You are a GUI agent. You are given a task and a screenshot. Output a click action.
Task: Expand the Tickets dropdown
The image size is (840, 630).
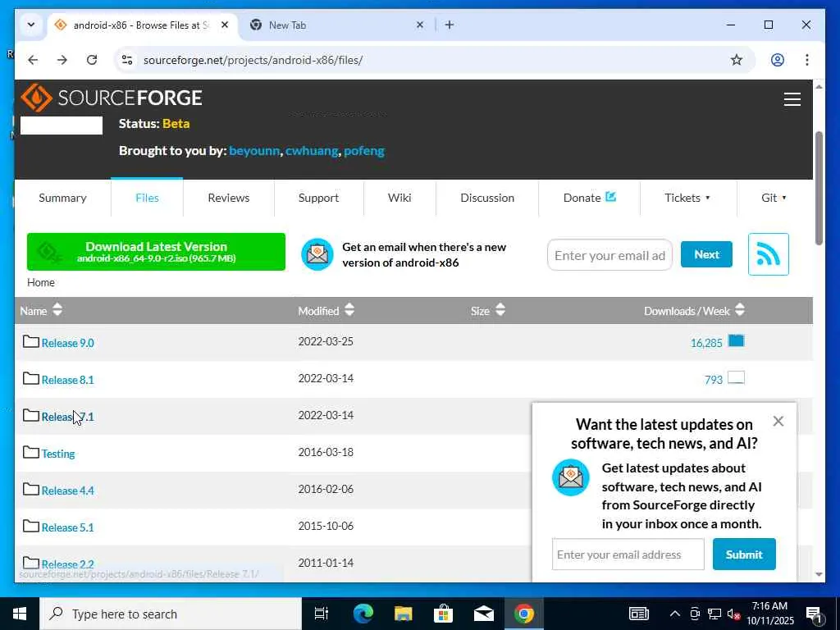[688, 198]
